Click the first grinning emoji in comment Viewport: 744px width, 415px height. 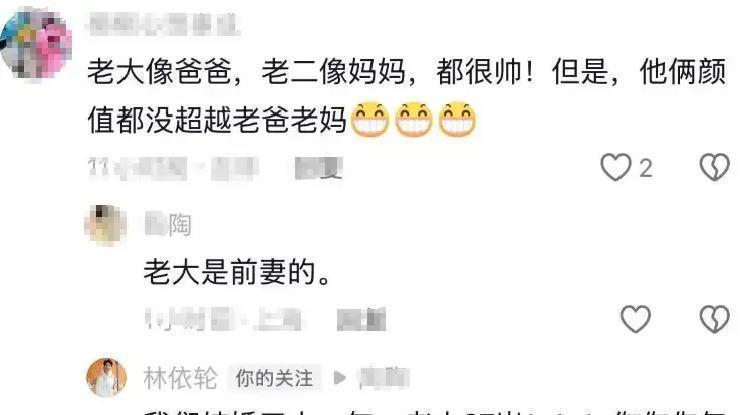(370, 119)
